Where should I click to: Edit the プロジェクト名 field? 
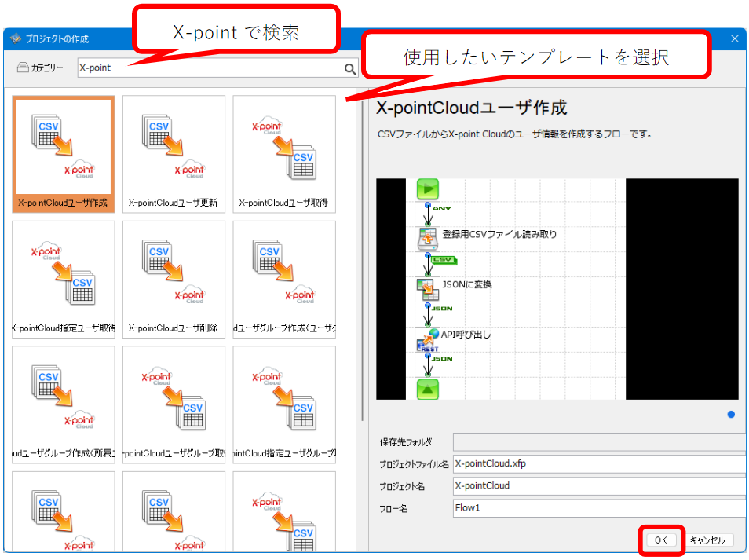[599, 486]
